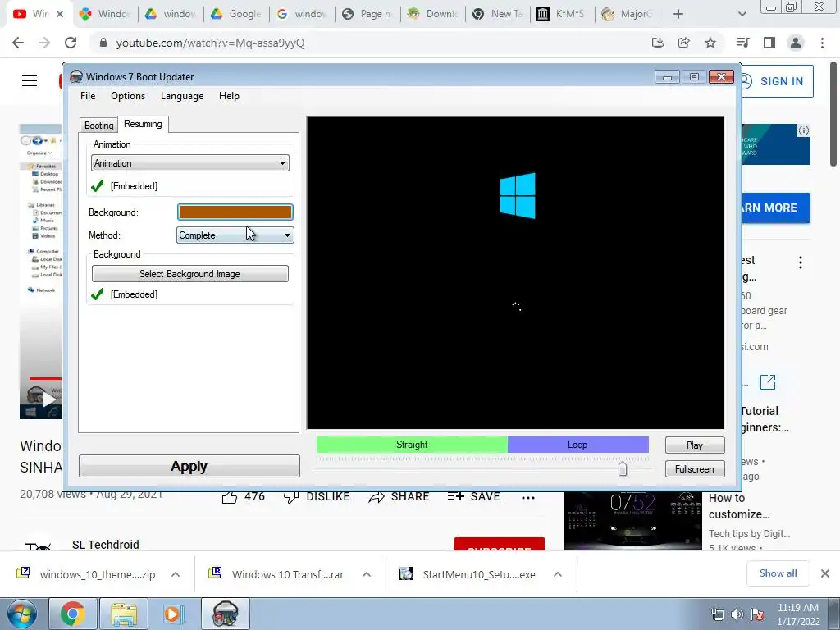The image size is (840, 630).
Task: Open Chrome's three-dot menu
Action: point(822,43)
